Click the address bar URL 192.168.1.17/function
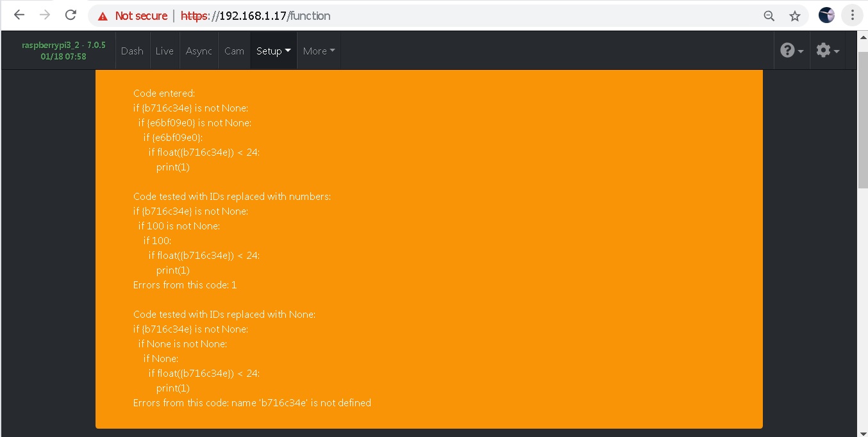The height and width of the screenshot is (437, 868). click(x=256, y=16)
